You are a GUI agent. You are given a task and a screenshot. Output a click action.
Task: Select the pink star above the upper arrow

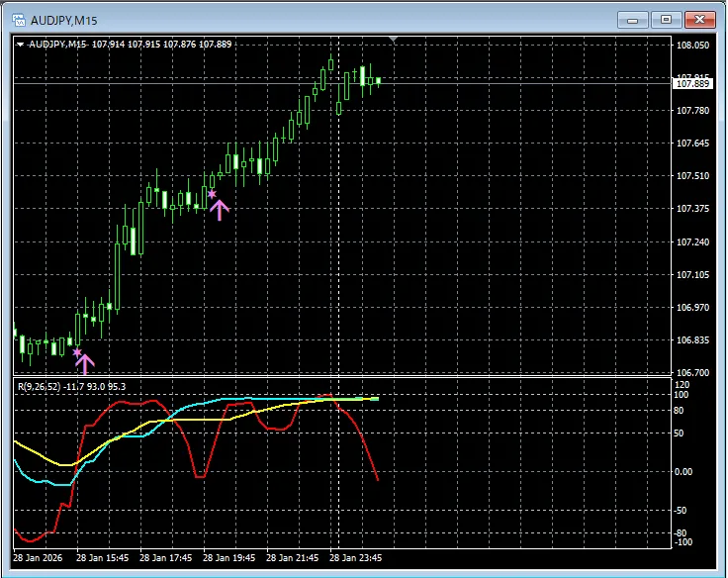pos(212,194)
